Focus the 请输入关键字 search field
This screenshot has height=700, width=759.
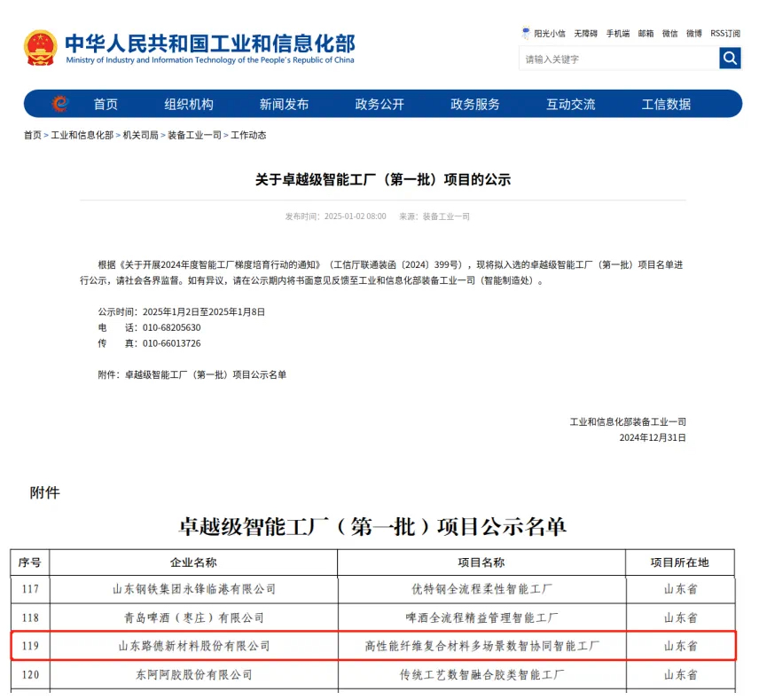[x=619, y=59]
